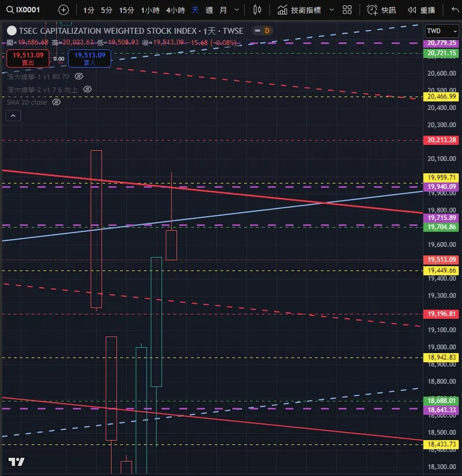The image size is (462, 476).
Task: Open the TWD currency dropdown
Action: coord(442,31)
